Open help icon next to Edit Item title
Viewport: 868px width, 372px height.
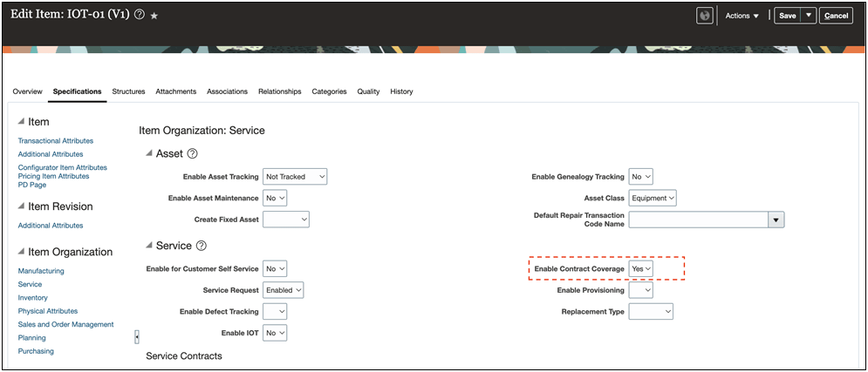tap(140, 16)
